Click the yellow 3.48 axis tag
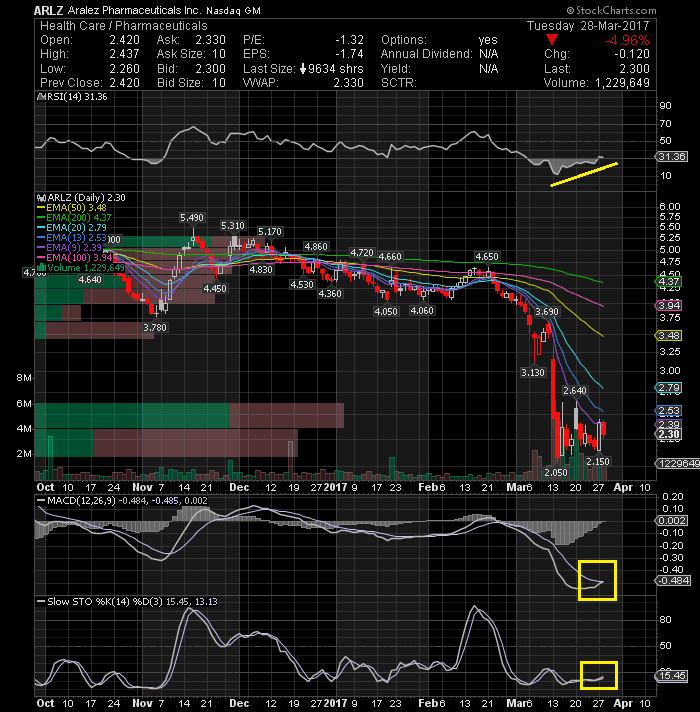700x712 pixels. point(668,336)
